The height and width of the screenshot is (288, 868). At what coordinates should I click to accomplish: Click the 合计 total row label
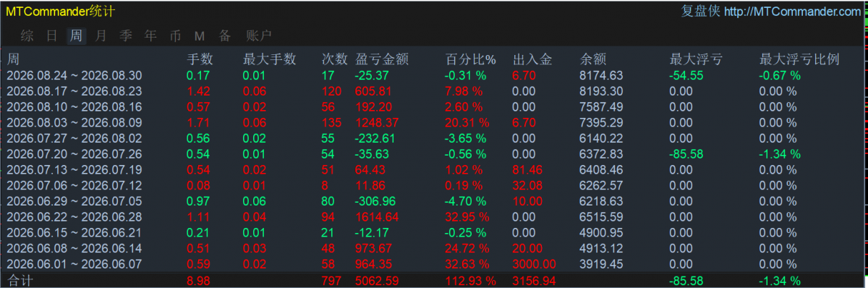coord(20,281)
